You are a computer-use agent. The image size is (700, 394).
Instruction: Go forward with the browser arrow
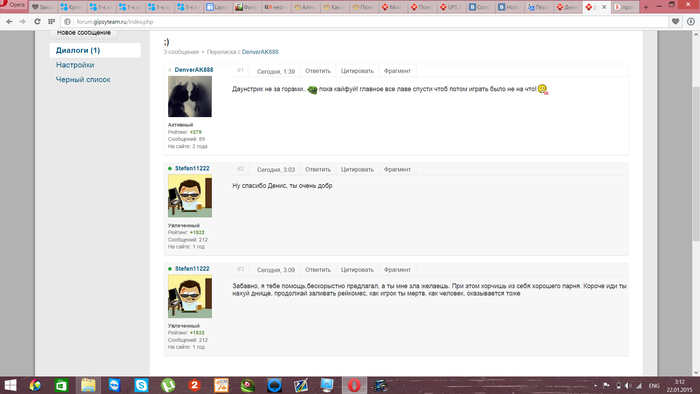[22, 21]
